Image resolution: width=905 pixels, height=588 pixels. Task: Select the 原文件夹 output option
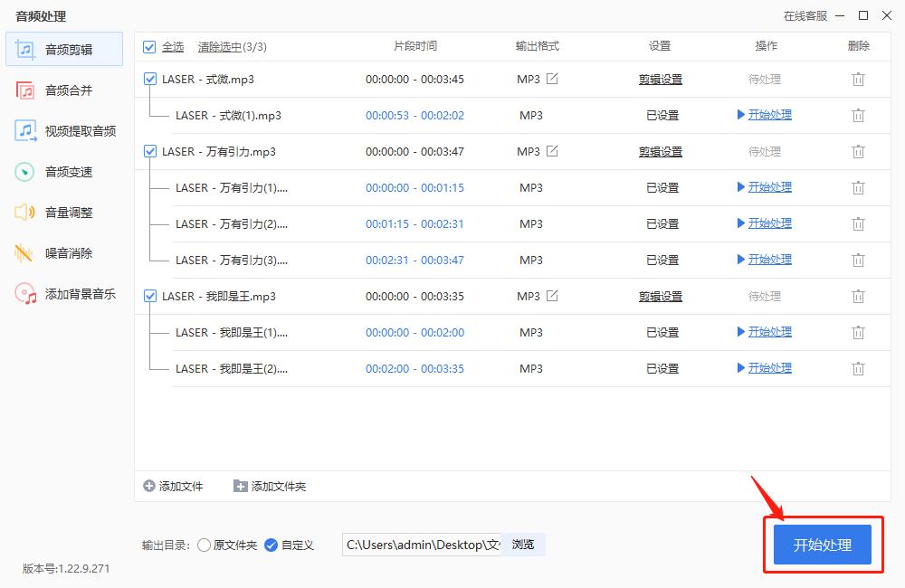click(205, 545)
